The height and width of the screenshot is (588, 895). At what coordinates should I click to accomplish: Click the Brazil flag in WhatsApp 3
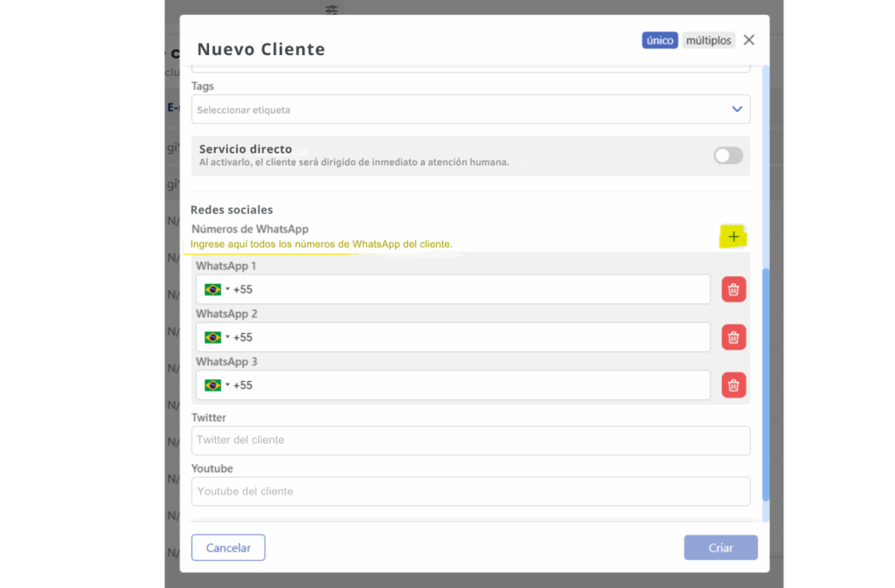tap(212, 385)
